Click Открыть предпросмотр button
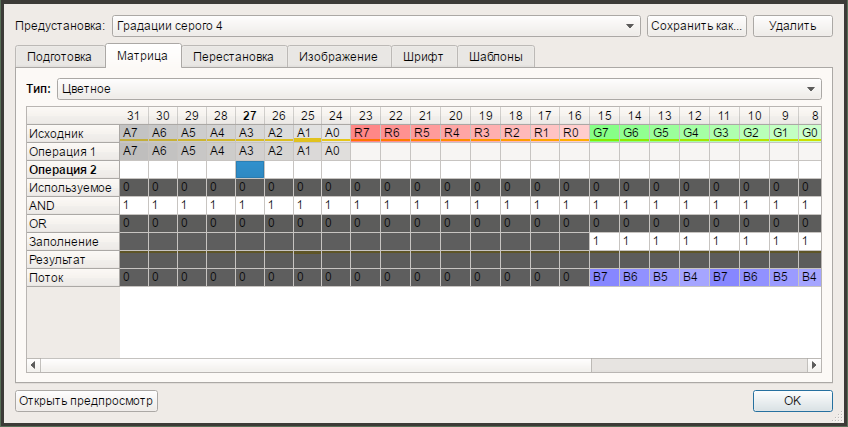 86,401
